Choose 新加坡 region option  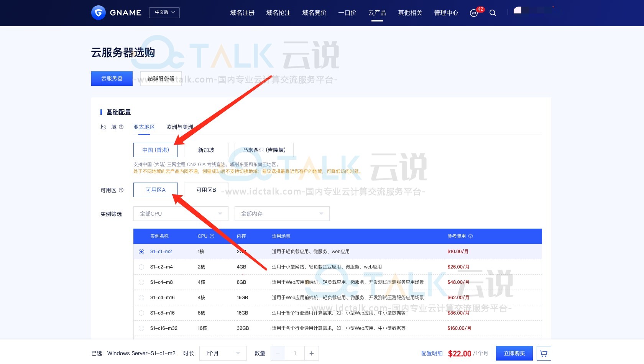(x=206, y=150)
